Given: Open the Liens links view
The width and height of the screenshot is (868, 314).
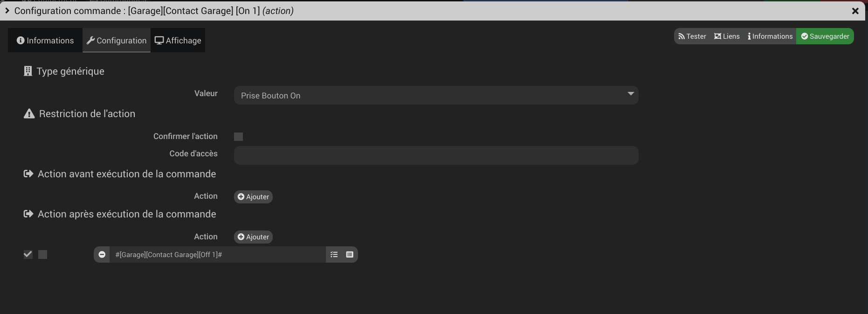Looking at the screenshot, I should (727, 36).
